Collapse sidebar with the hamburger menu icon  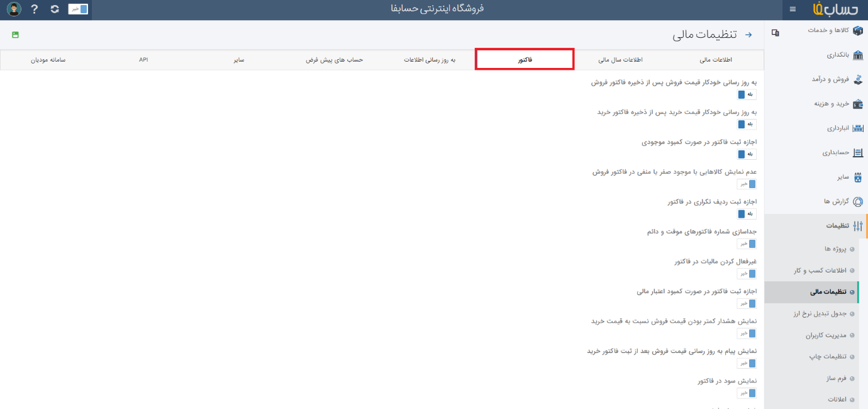(x=793, y=9)
